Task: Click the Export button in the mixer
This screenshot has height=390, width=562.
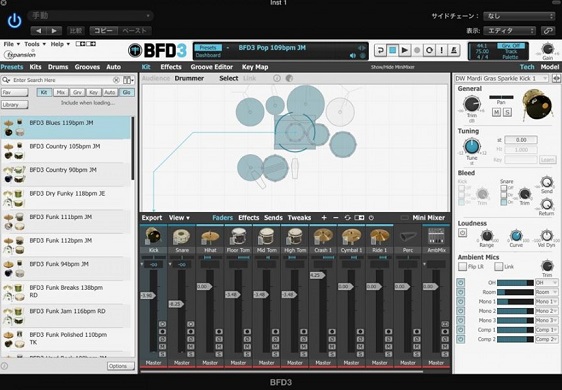Action: click(152, 218)
